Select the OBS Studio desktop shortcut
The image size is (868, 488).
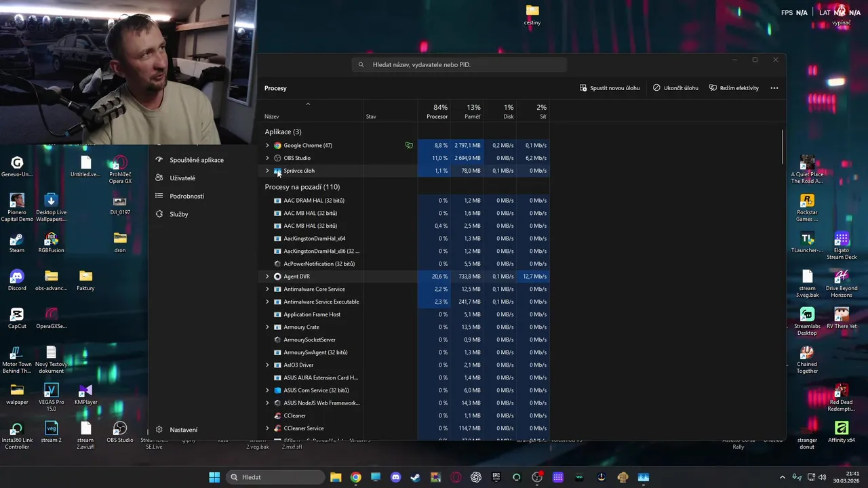(x=120, y=432)
